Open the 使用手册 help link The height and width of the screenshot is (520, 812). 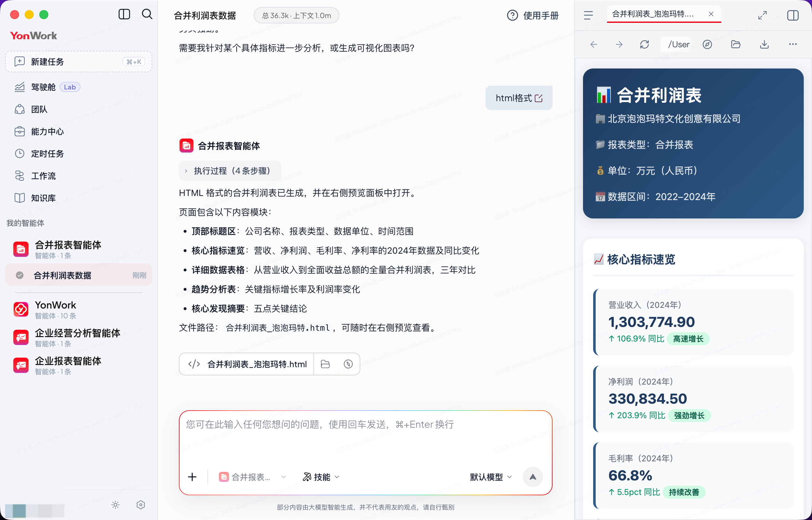point(533,16)
